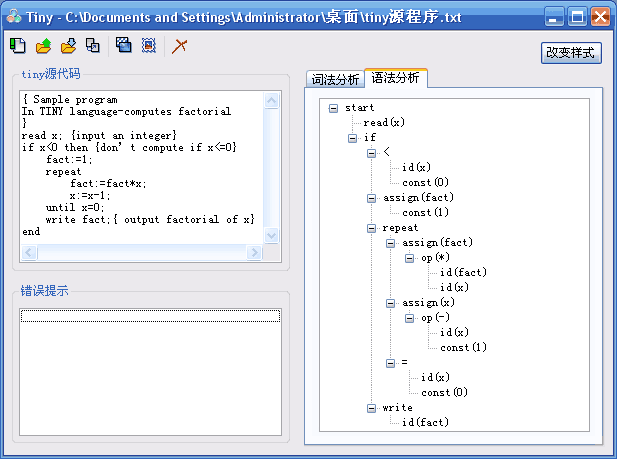Click the overlapping windows toolbar icon
This screenshot has width=617, height=459.
point(93,45)
